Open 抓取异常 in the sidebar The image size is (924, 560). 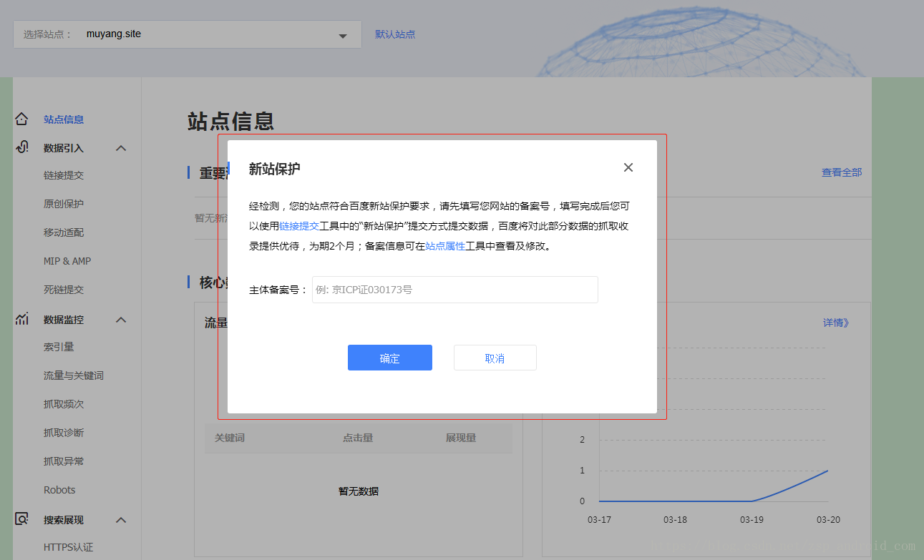pos(64,461)
